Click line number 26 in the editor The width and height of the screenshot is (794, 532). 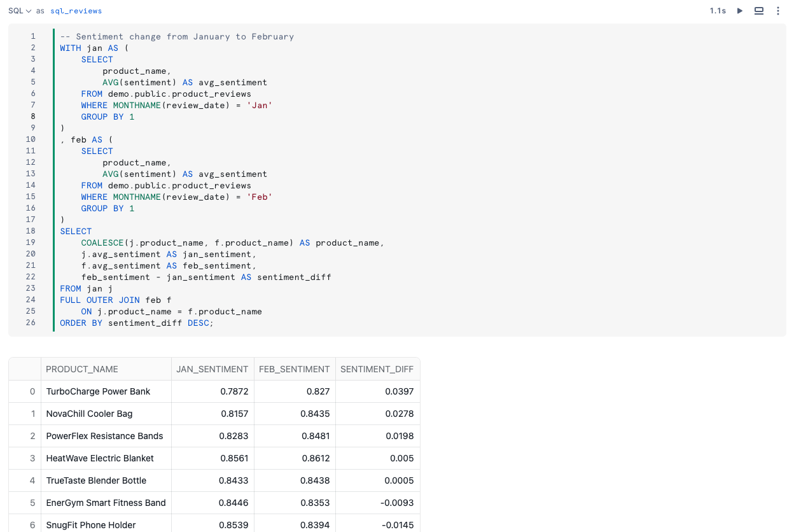click(31, 323)
